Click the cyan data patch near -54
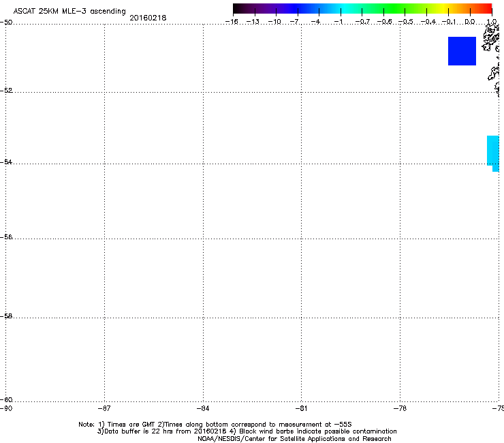This screenshot has height=443, width=504. click(x=493, y=153)
